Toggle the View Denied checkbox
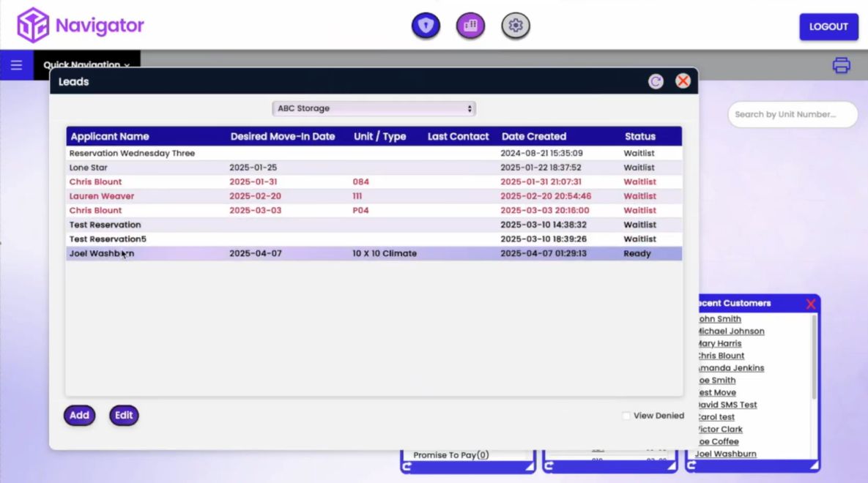 coord(626,416)
